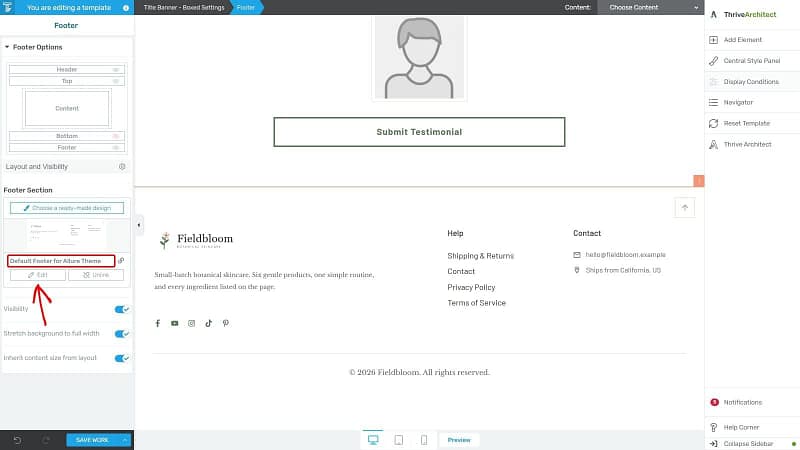Collapse the right sidebar

748,443
